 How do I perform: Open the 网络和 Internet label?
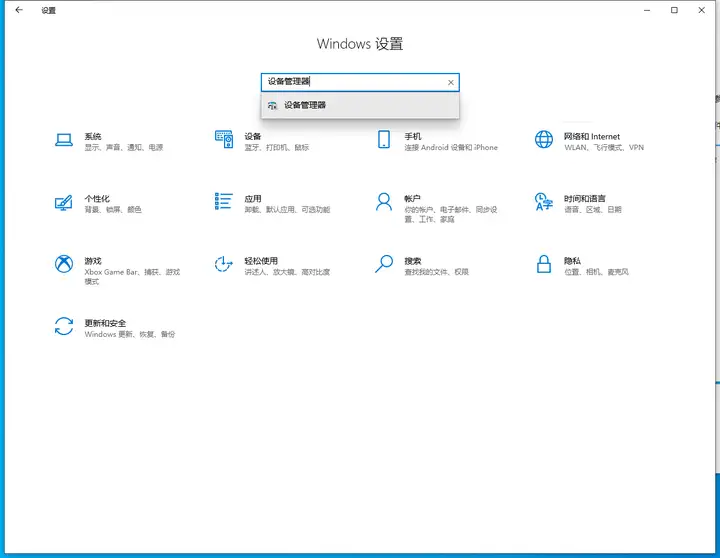[x=592, y=136]
